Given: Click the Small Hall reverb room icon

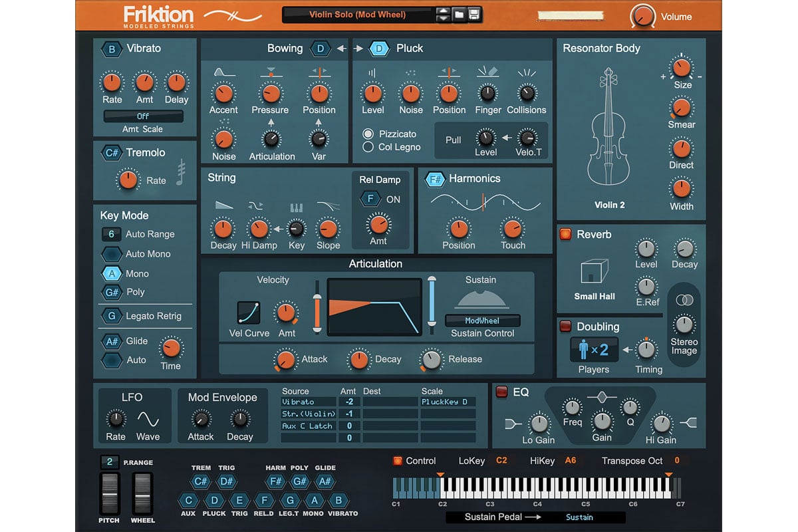Looking at the screenshot, I should (x=595, y=273).
